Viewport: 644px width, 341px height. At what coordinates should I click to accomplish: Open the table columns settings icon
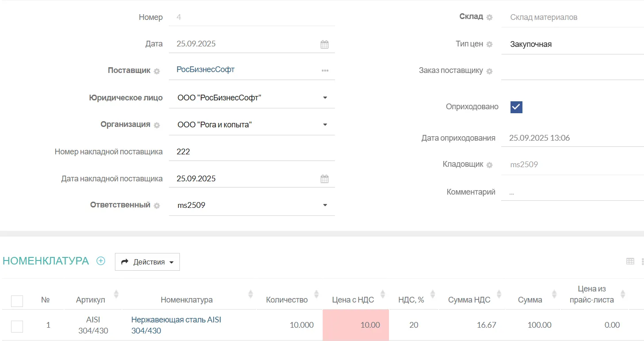[630, 261]
